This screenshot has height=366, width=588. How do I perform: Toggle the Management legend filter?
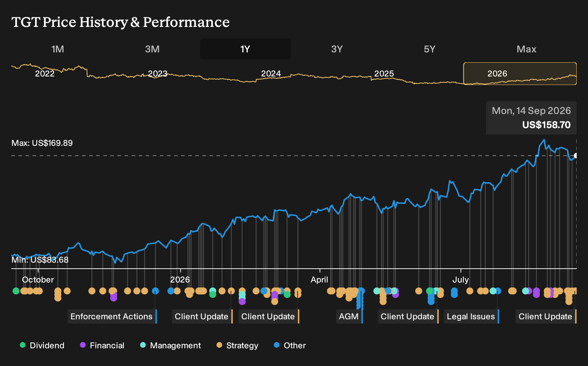click(171, 345)
